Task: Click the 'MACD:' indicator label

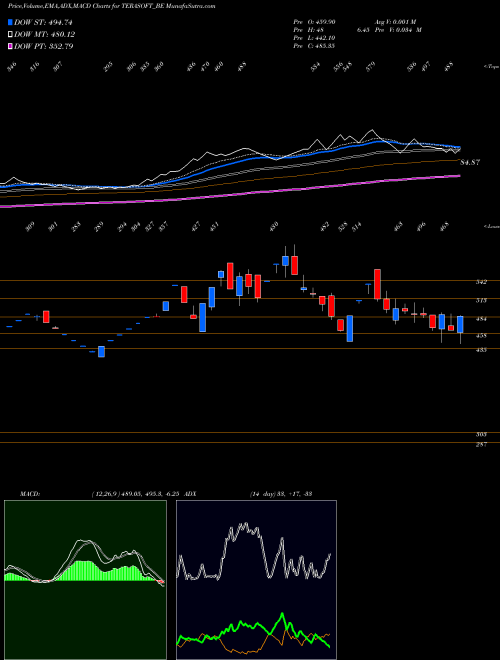Action: point(29,493)
